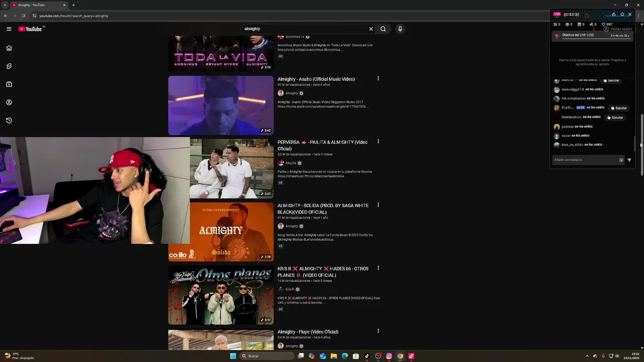Send comment with the paper-plane icon

(629, 160)
